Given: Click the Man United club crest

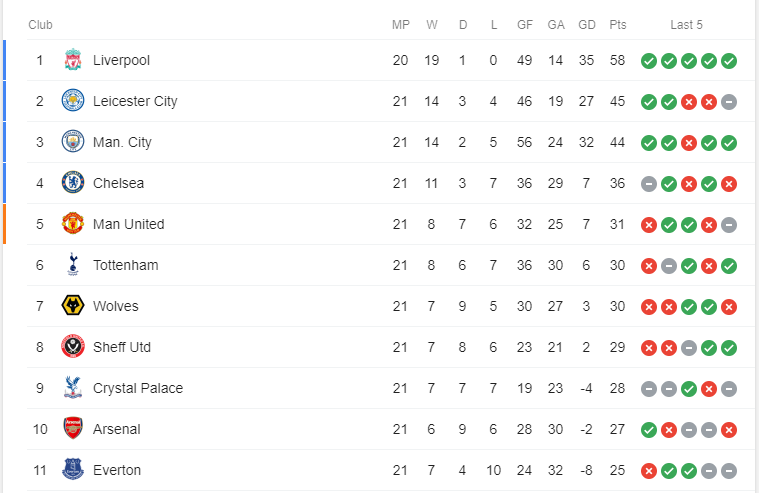Looking at the screenshot, I should pyautogui.click(x=73, y=224).
